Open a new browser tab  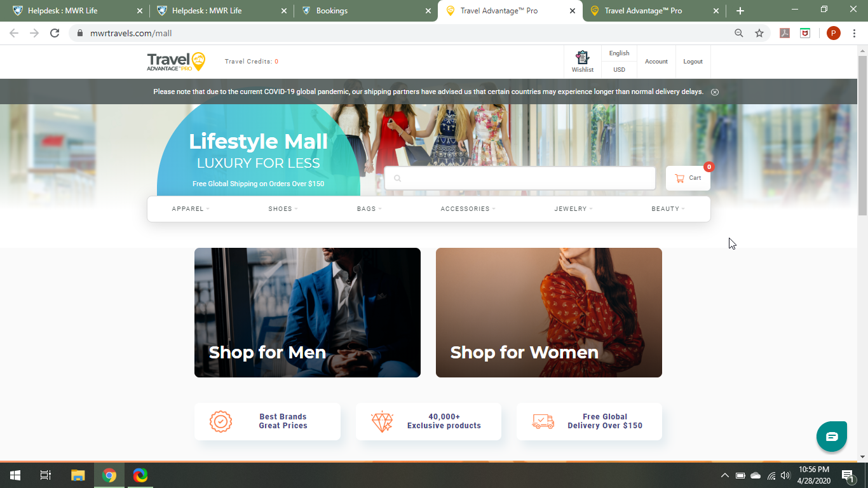[740, 11]
